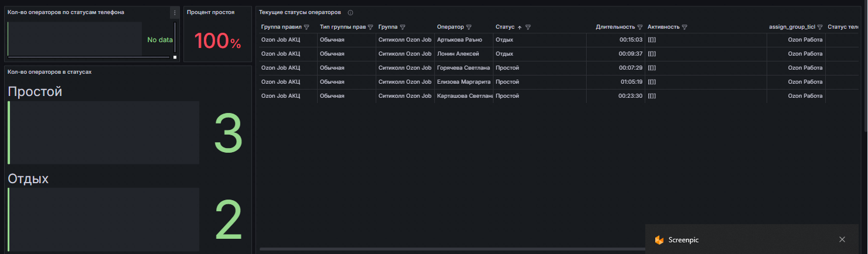The height and width of the screenshot is (254, 868).
Task: Close the Screenpic notification
Action: pyautogui.click(x=842, y=239)
